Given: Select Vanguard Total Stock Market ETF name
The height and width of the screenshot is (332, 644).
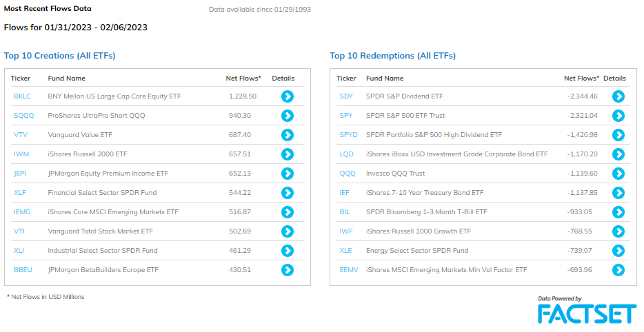Looking at the screenshot, I should pos(100,231).
